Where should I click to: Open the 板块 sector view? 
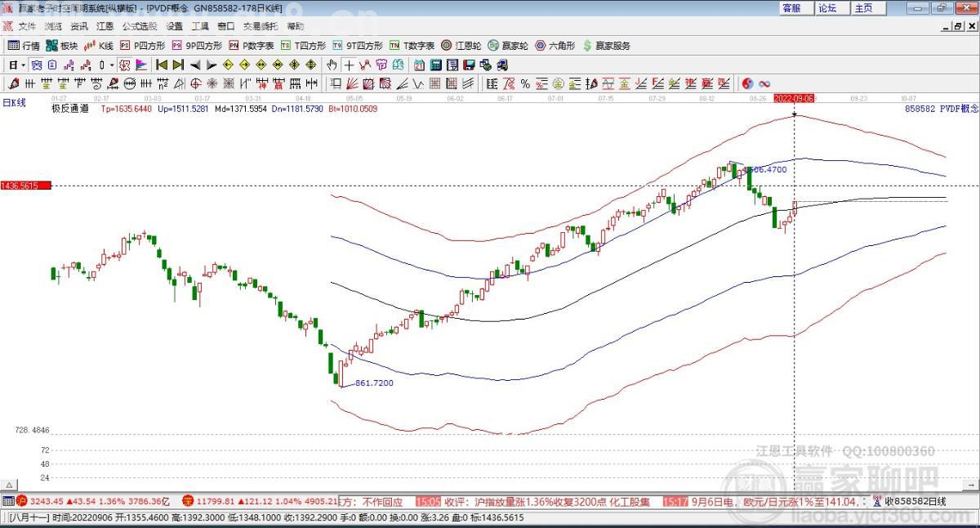point(61,46)
